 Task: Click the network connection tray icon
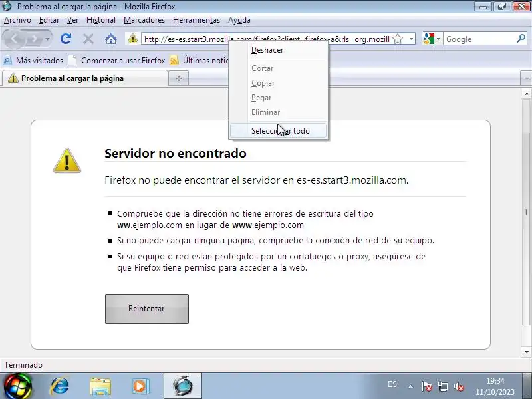coord(442,386)
